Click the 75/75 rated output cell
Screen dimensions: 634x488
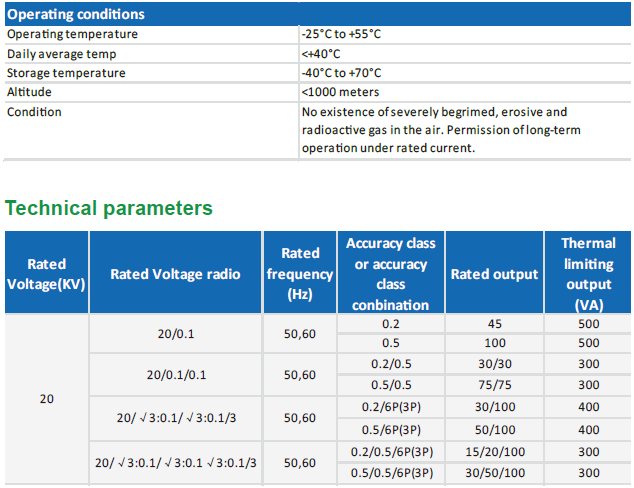(x=495, y=385)
